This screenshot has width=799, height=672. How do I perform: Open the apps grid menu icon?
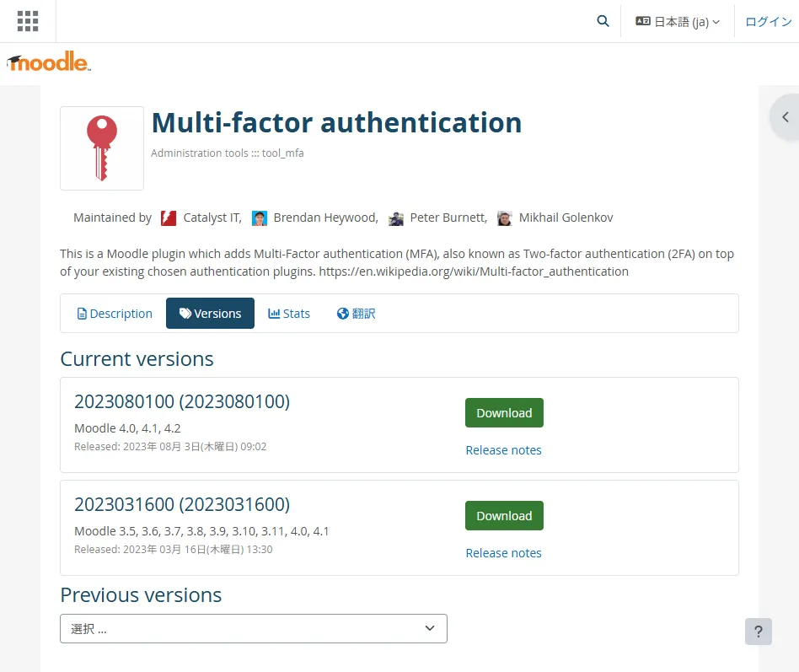pyautogui.click(x=28, y=21)
